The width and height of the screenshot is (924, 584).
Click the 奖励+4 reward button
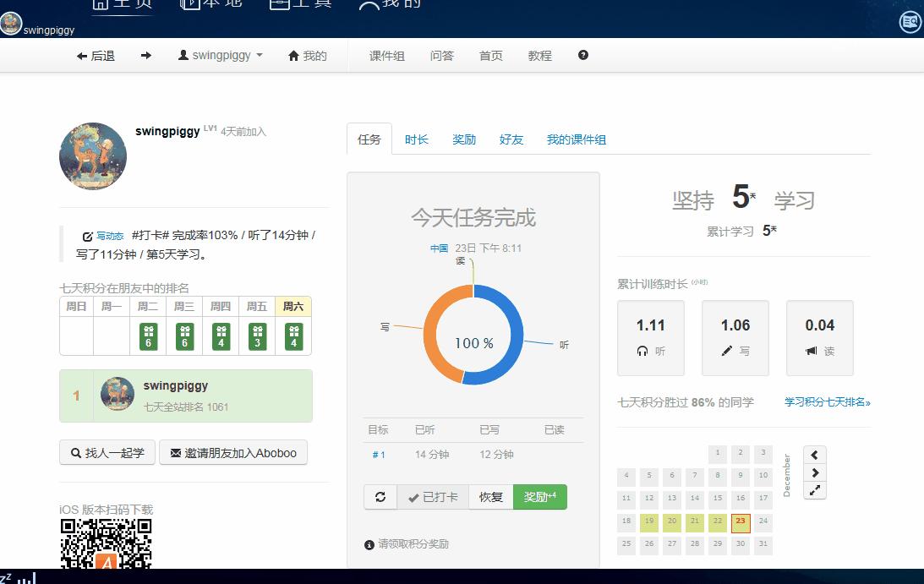539,497
